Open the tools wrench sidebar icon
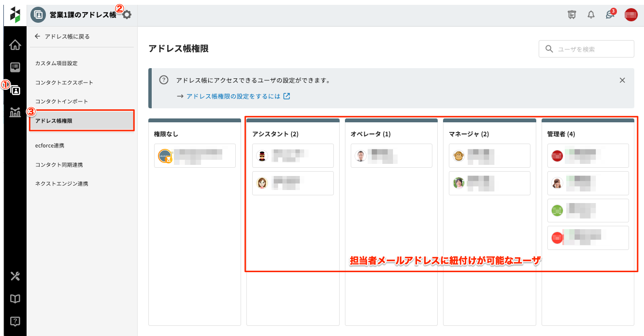Image resolution: width=644 pixels, height=336 pixels. coord(15,276)
